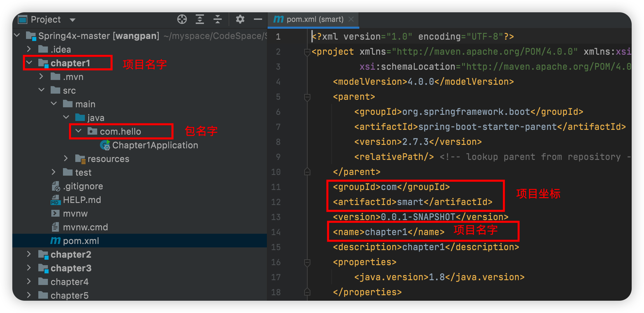The height and width of the screenshot is (313, 644).
Task: Expand the chapter2 module
Action: coord(29,254)
